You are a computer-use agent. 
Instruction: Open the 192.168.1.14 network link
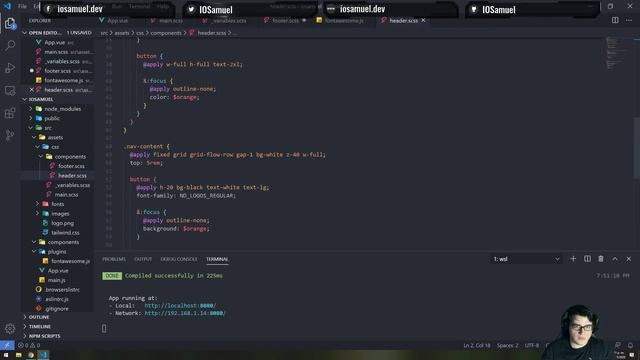pyautogui.click(x=185, y=313)
